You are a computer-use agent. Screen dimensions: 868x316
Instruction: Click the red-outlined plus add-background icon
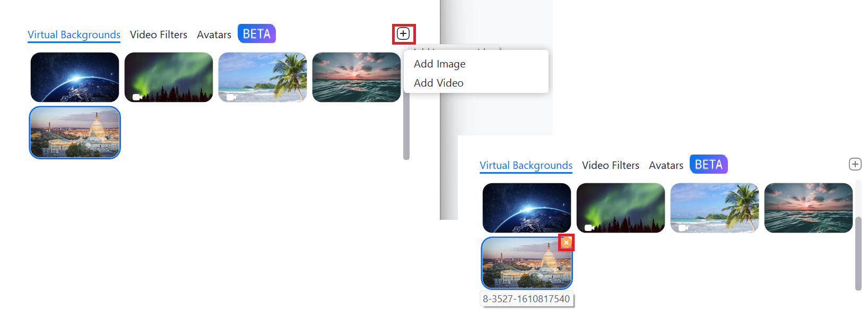(x=403, y=34)
